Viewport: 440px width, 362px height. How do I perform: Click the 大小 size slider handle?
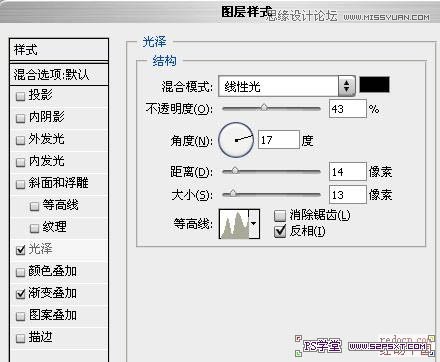(233, 193)
